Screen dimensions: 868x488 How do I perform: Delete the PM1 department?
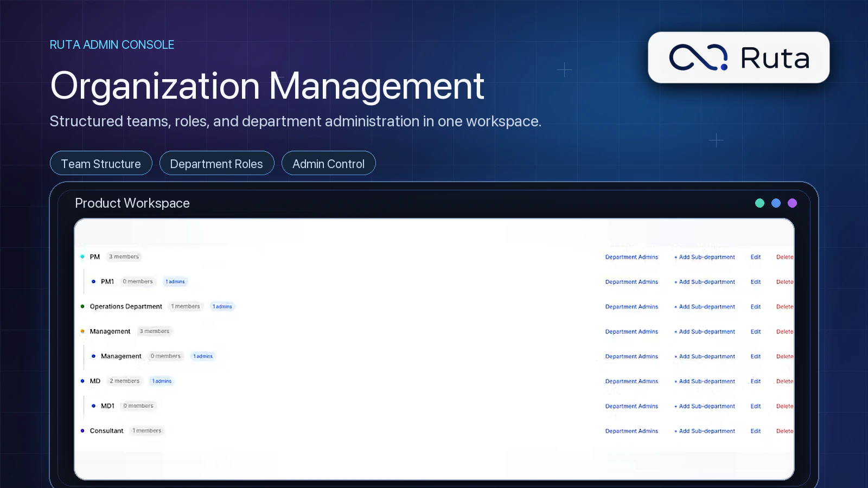784,282
